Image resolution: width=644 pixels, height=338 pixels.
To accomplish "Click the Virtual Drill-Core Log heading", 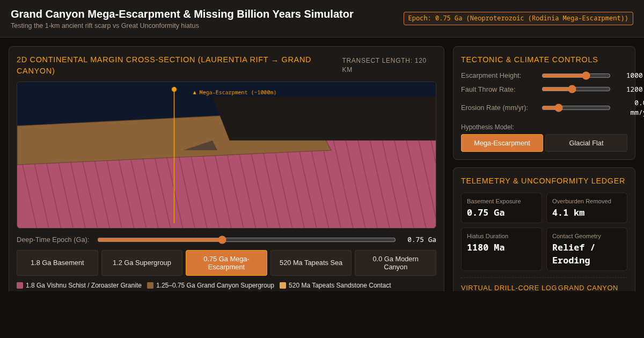I will [x=509, y=288].
